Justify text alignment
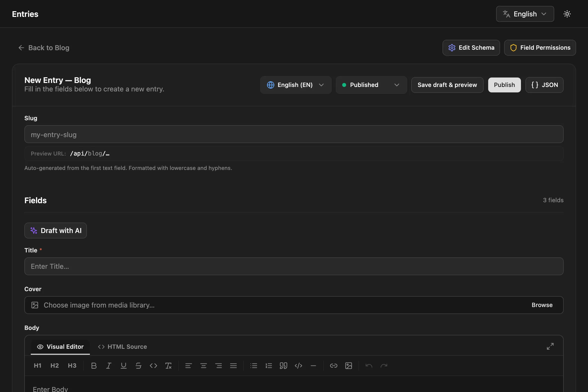 (x=233, y=365)
